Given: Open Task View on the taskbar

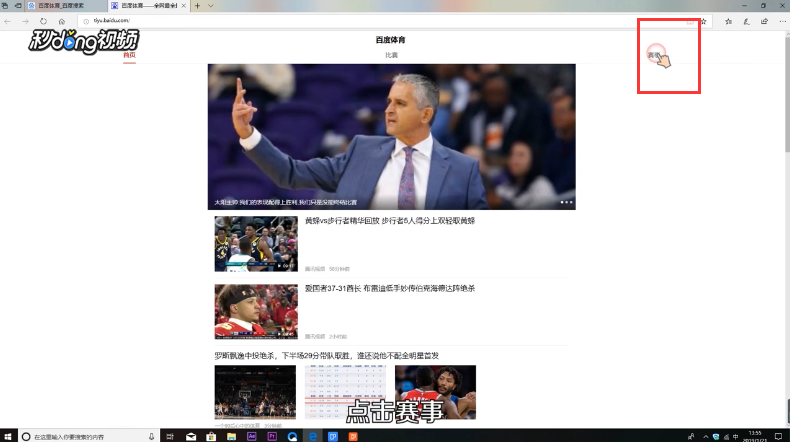Looking at the screenshot, I should (170, 436).
